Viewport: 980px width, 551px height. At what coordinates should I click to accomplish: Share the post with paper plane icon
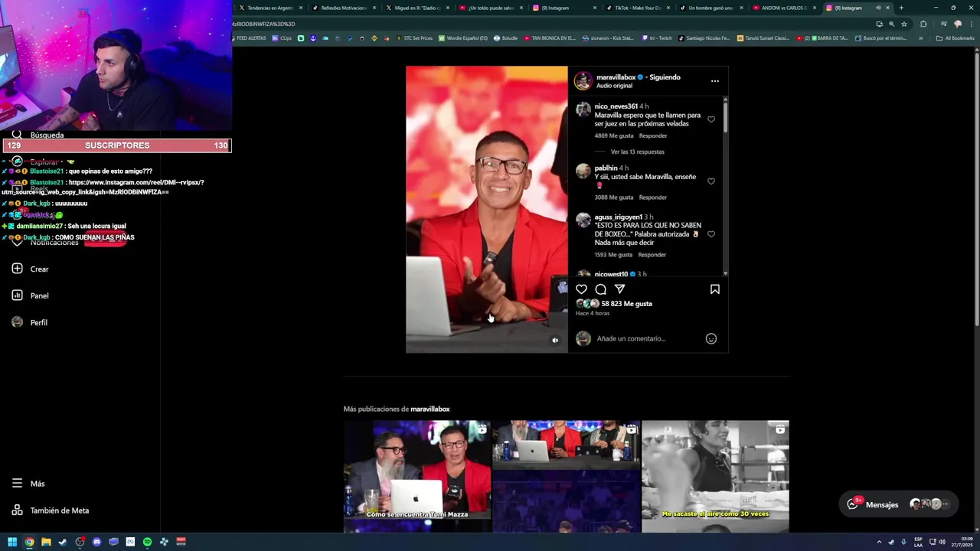(619, 289)
